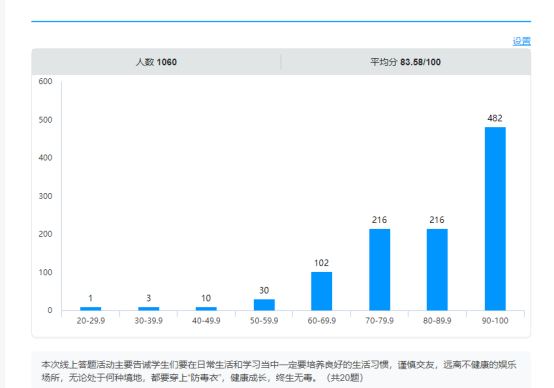Click the 50-59.9 x-axis label
The width and height of the screenshot is (554, 388).
click(264, 321)
